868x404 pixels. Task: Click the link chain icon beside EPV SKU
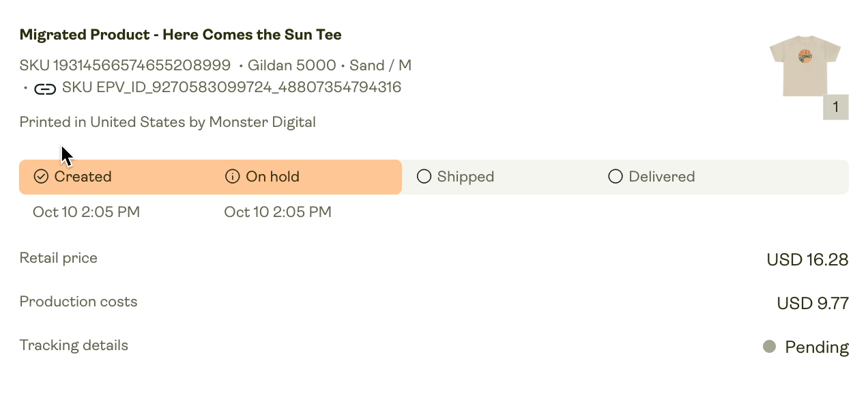pyautogui.click(x=45, y=88)
